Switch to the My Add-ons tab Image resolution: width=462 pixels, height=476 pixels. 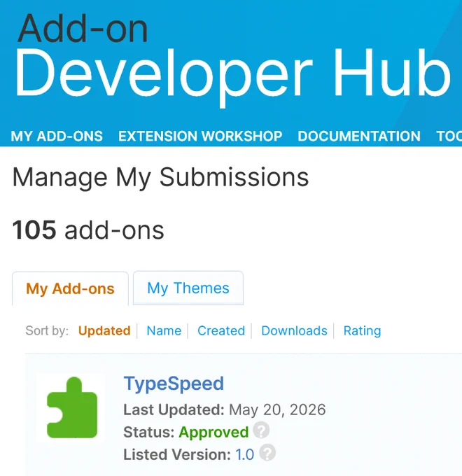70,288
